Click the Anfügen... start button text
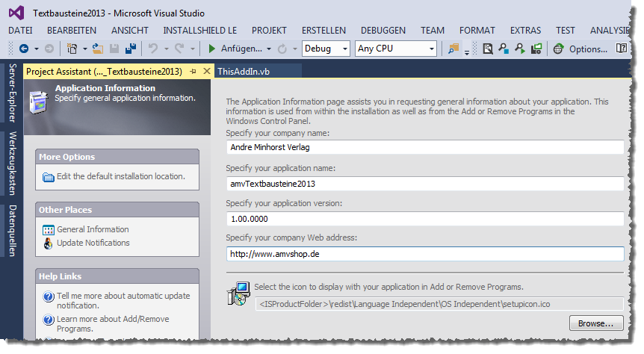 241,49
